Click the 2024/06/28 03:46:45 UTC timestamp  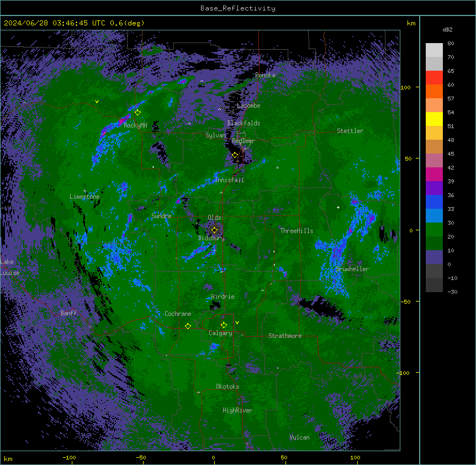(x=55, y=23)
